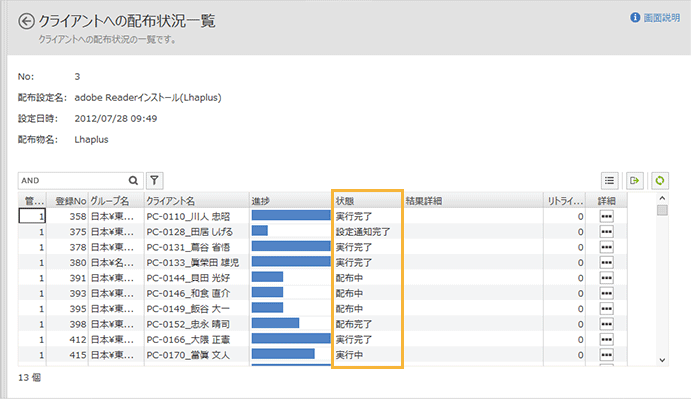
Task: Sort by 登録No column header
Action: (x=67, y=201)
